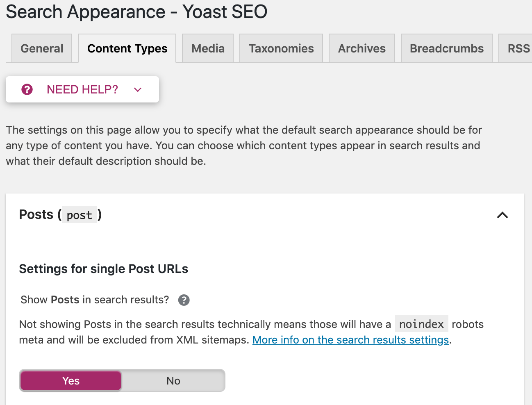Screen dimensions: 532x405
Task: Click the 'post' code label in header
Action: click(x=80, y=215)
